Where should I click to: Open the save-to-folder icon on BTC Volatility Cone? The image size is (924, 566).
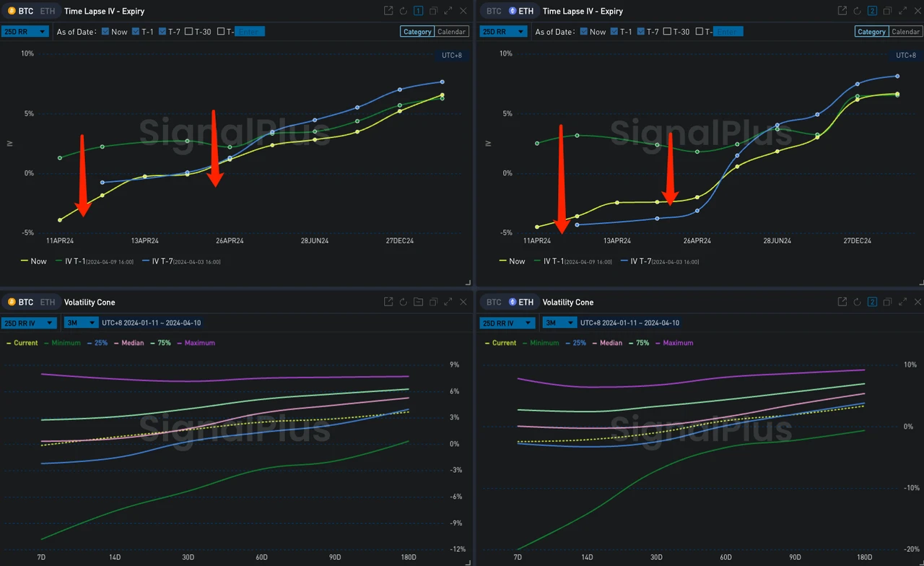point(418,302)
